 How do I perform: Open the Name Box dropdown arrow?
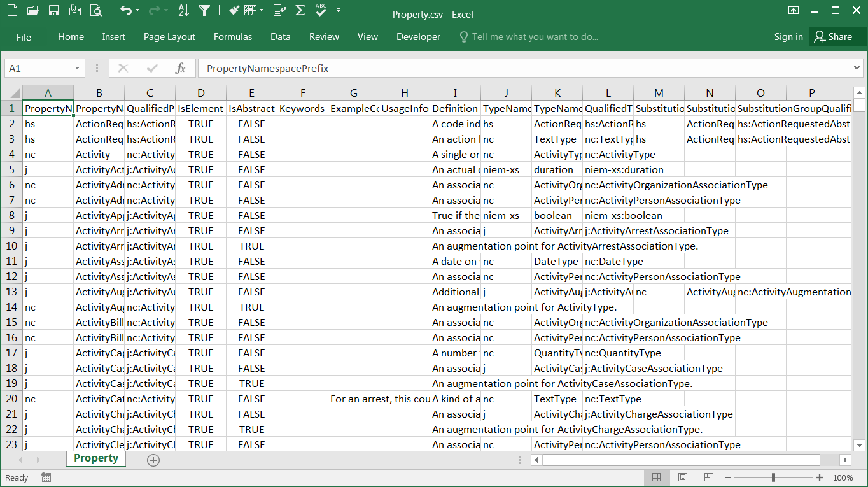click(78, 68)
